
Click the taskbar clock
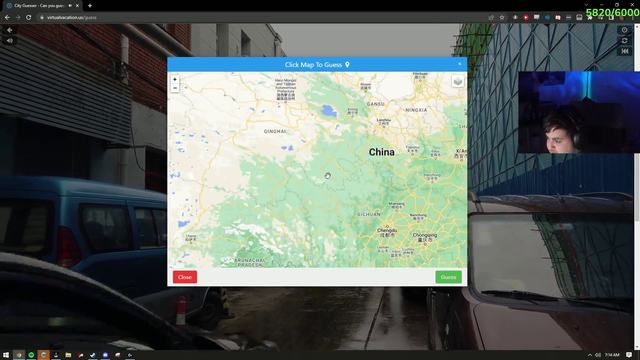pos(612,355)
